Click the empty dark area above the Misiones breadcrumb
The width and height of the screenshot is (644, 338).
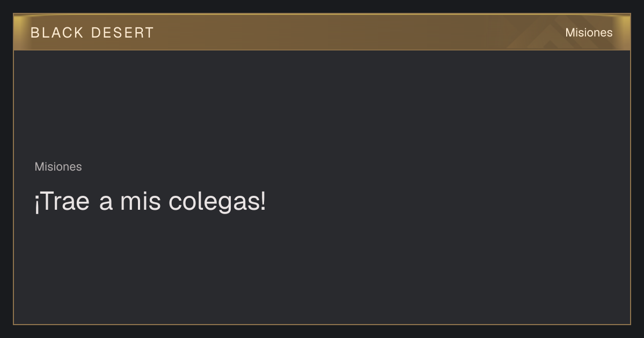[322, 105]
